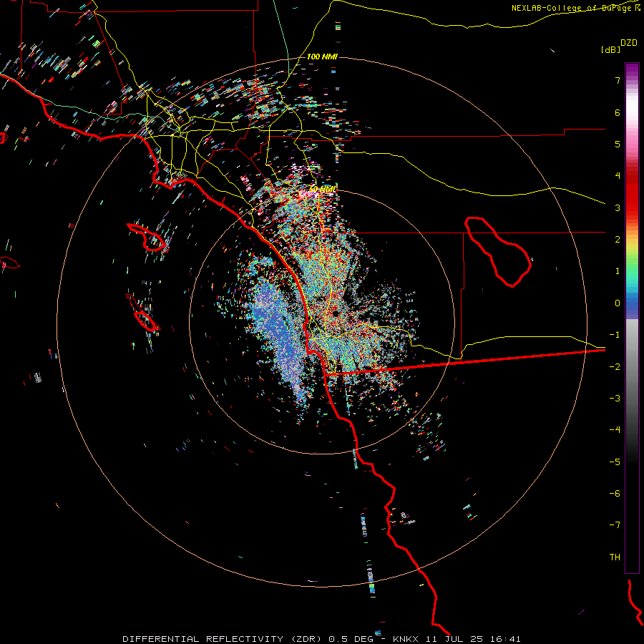The image size is (644, 644).
Task: Click the -7 dB tick label
Action: (615, 525)
